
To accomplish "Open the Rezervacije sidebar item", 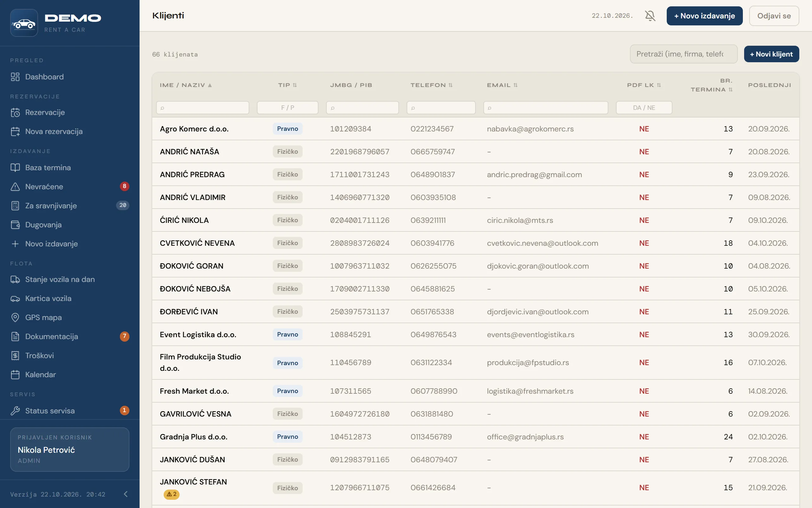I will 69,112.
